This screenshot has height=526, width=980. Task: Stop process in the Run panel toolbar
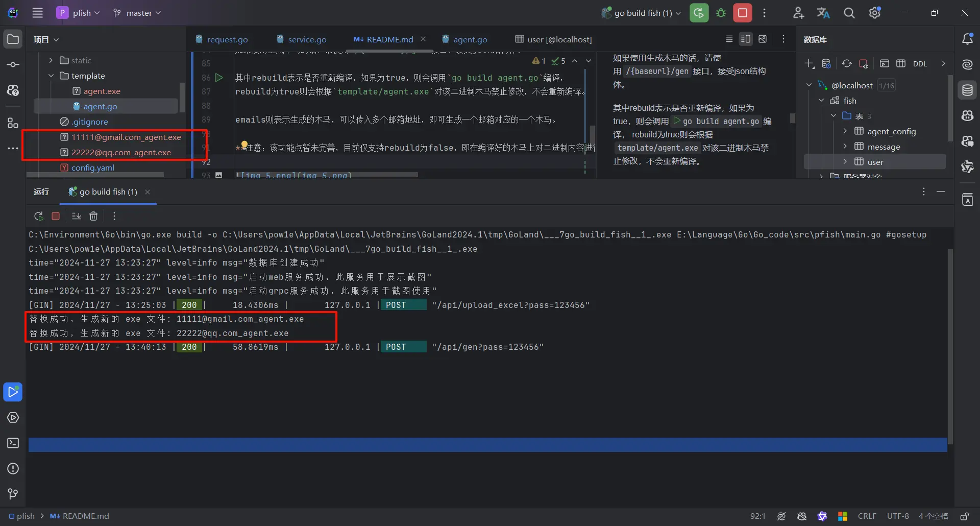tap(56, 216)
